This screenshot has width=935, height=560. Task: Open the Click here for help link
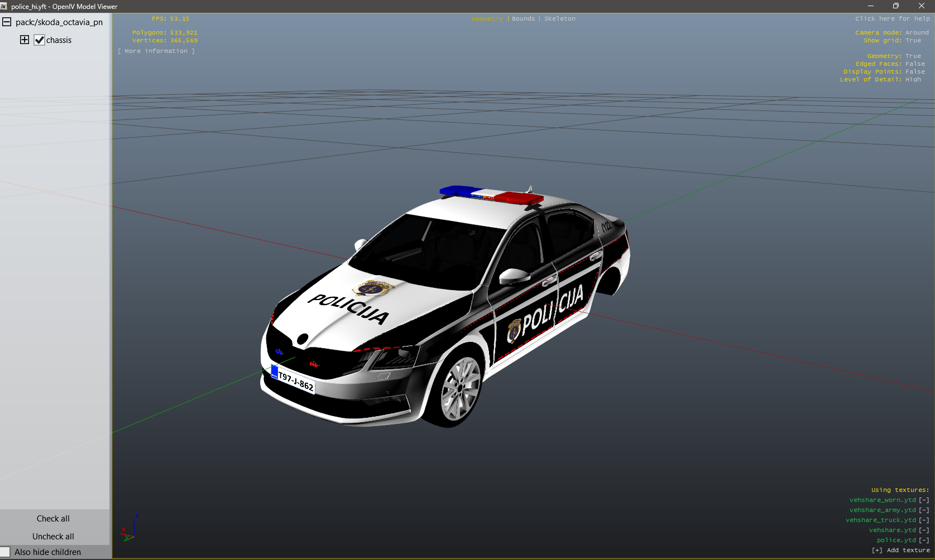(892, 18)
